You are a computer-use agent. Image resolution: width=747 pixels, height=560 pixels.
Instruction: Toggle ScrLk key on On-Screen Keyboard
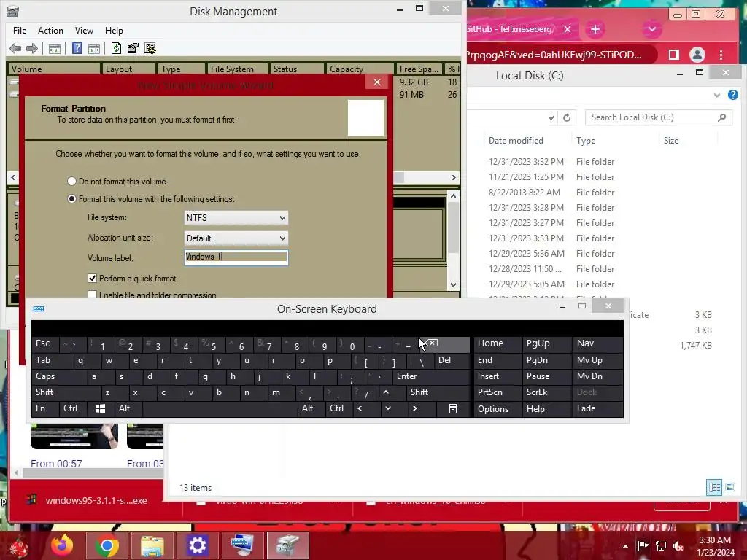(546, 392)
